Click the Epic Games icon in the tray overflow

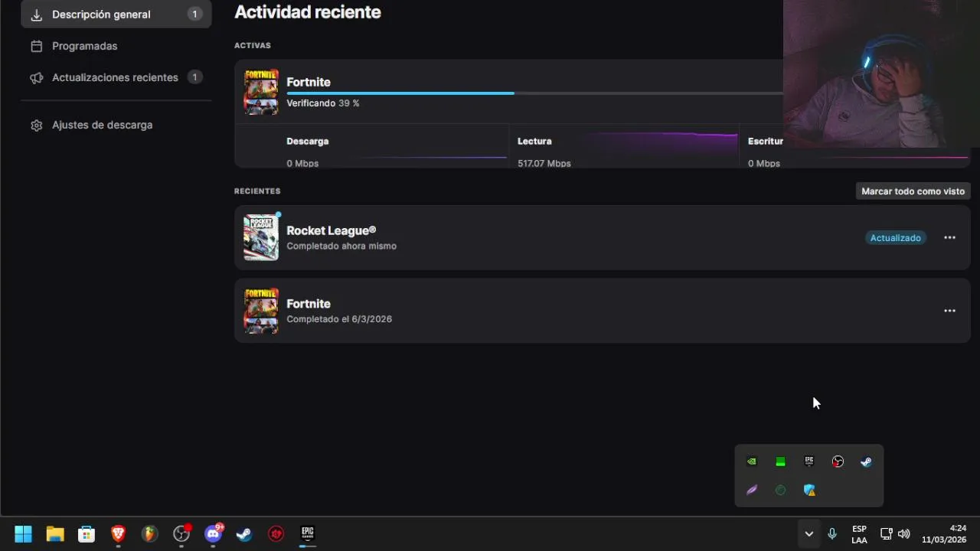coord(809,461)
